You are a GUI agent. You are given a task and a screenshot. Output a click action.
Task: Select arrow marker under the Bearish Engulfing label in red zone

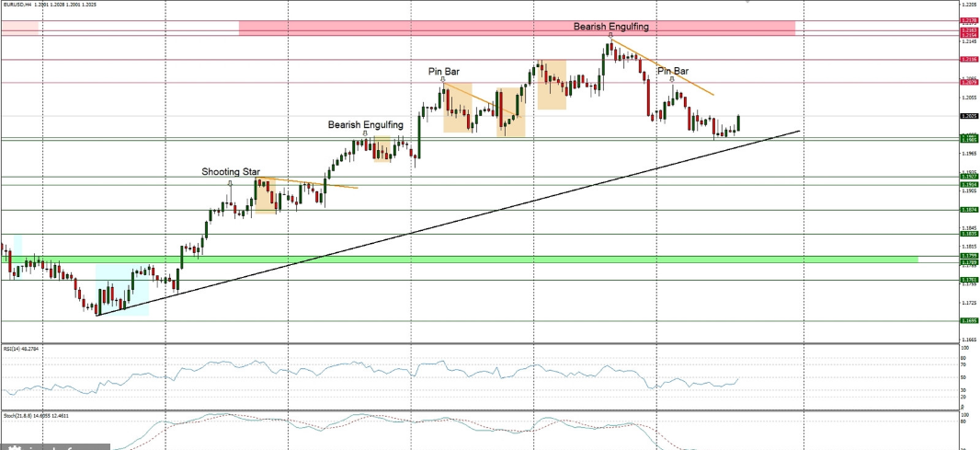tap(610, 36)
